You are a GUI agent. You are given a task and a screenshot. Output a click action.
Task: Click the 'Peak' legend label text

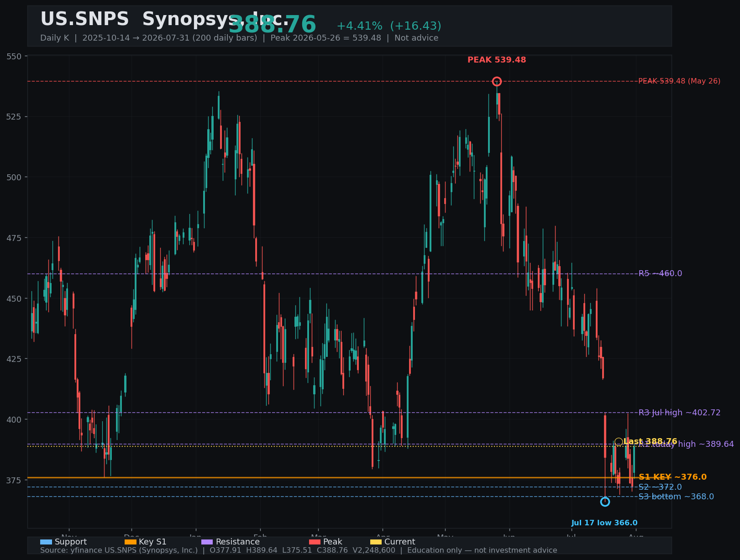click(332, 542)
